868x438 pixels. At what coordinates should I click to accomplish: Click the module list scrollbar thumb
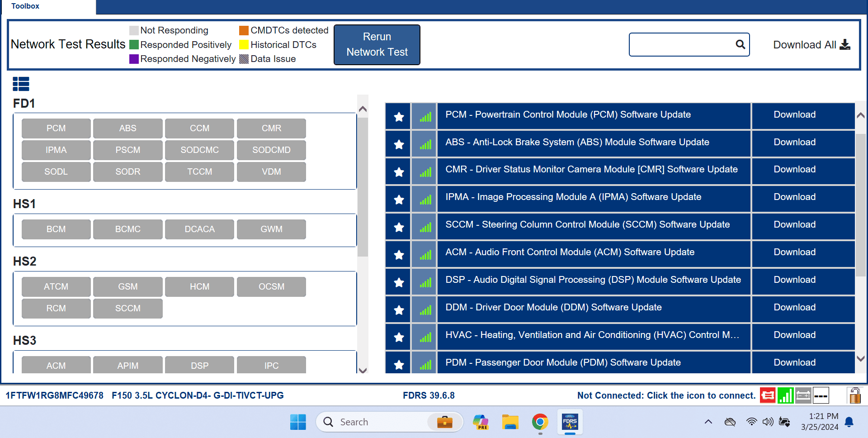coord(363,186)
